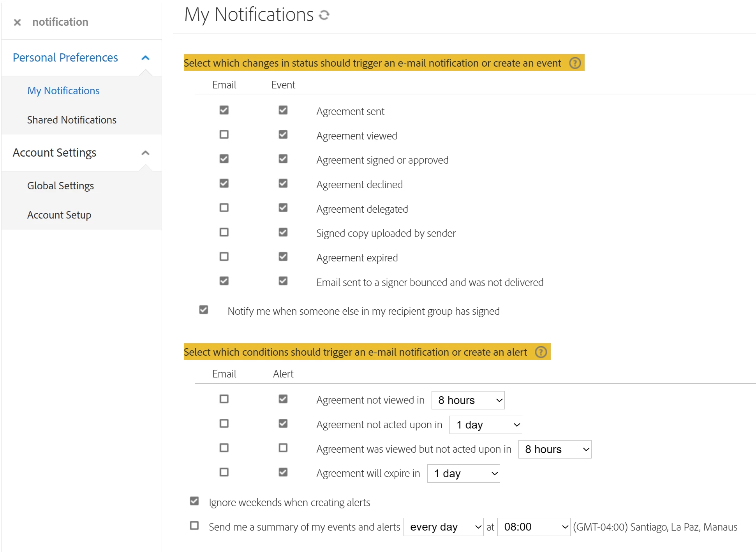
Task: Open help icon for status change notifications
Action: (x=575, y=63)
